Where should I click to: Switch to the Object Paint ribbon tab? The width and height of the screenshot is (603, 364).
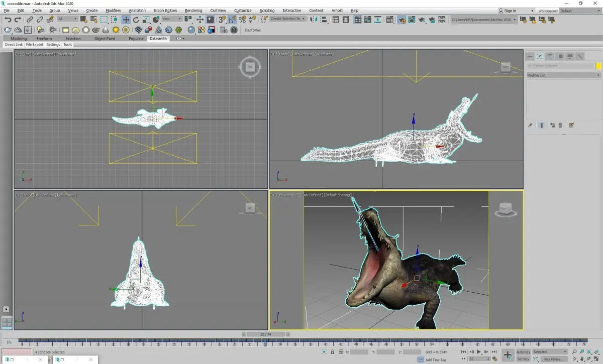click(x=105, y=39)
